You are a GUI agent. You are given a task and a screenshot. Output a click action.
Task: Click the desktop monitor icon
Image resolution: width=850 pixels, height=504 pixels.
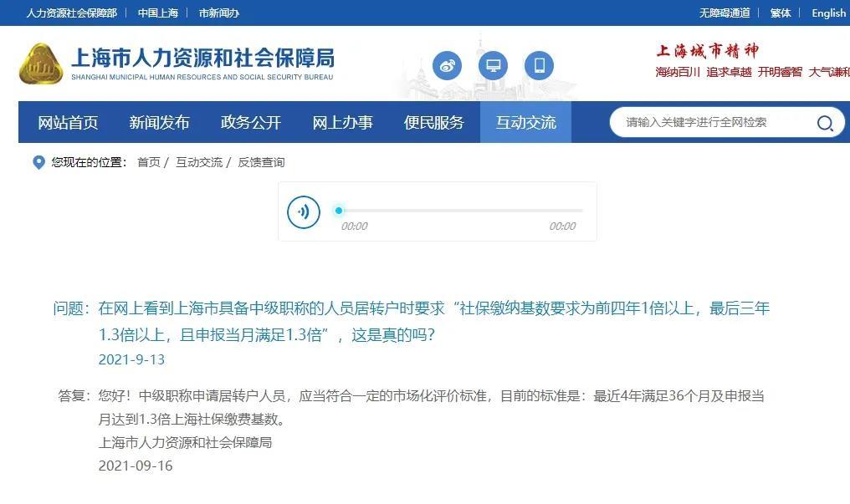[x=494, y=66]
